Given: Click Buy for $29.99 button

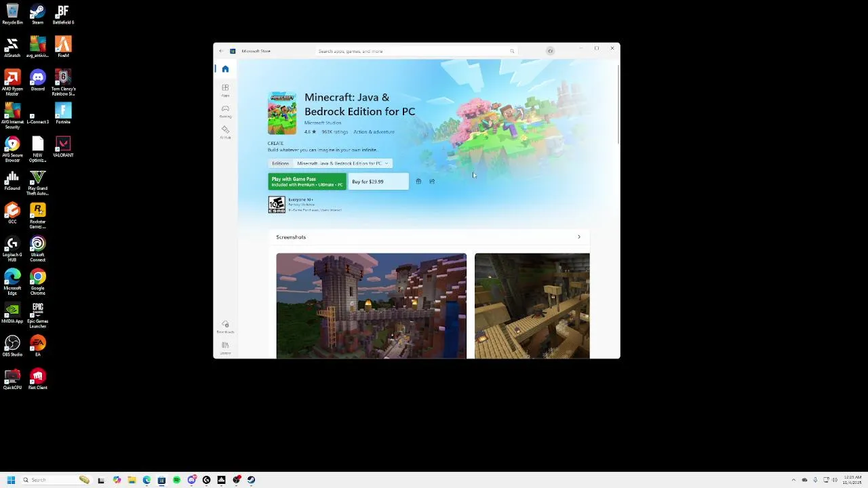Looking at the screenshot, I should [x=378, y=182].
